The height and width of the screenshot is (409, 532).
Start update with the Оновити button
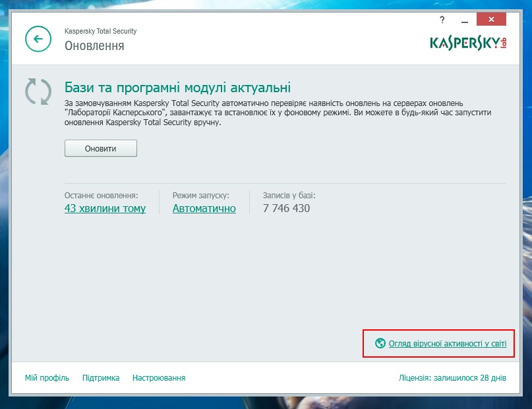[x=101, y=148]
